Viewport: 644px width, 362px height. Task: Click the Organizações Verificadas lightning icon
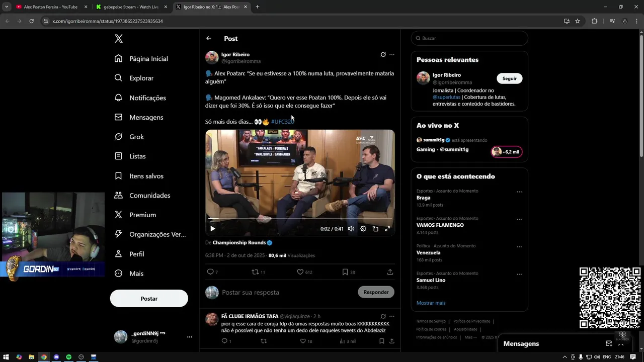(x=118, y=234)
